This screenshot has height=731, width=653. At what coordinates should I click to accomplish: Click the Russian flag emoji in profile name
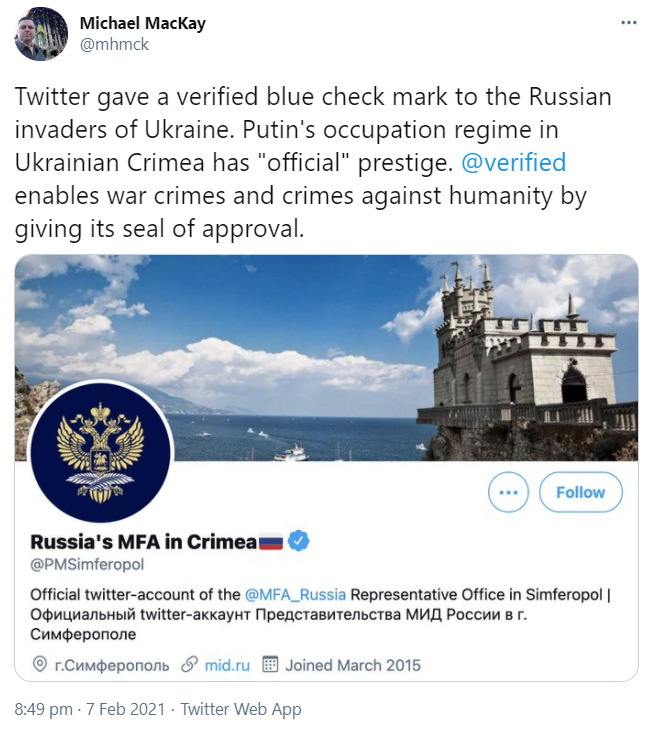tap(271, 542)
